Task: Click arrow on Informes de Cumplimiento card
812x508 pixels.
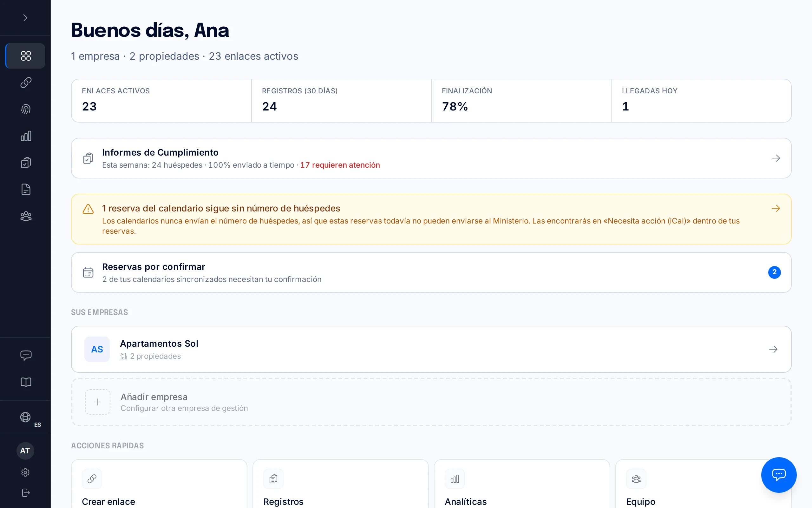Action: point(776,158)
